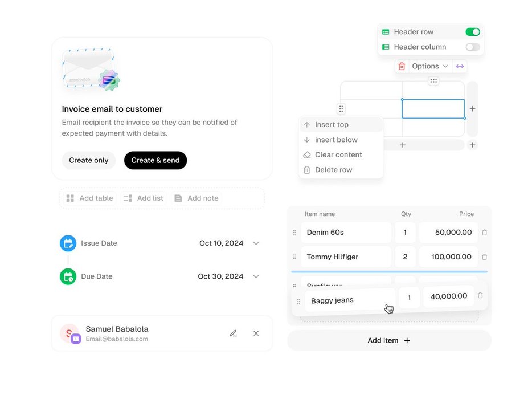Turn off the Header row toggle

coord(473,32)
